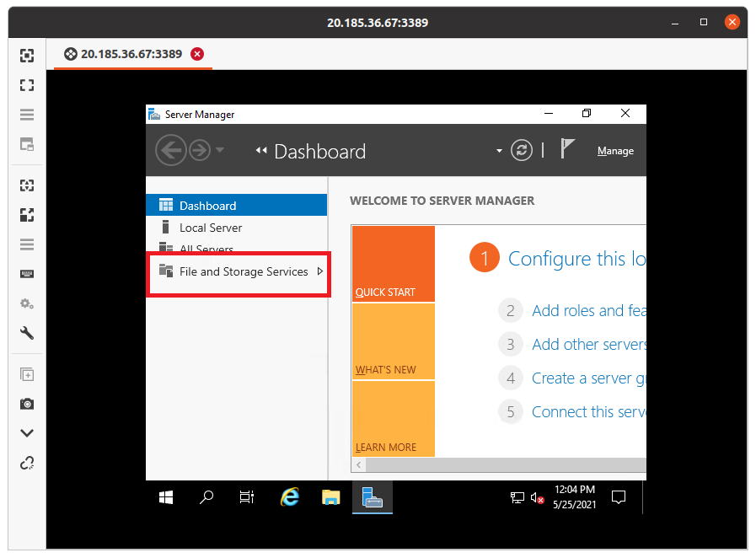This screenshot has height=558, width=756.
Task: Open Remmina's settings gear icon
Action: 26,303
